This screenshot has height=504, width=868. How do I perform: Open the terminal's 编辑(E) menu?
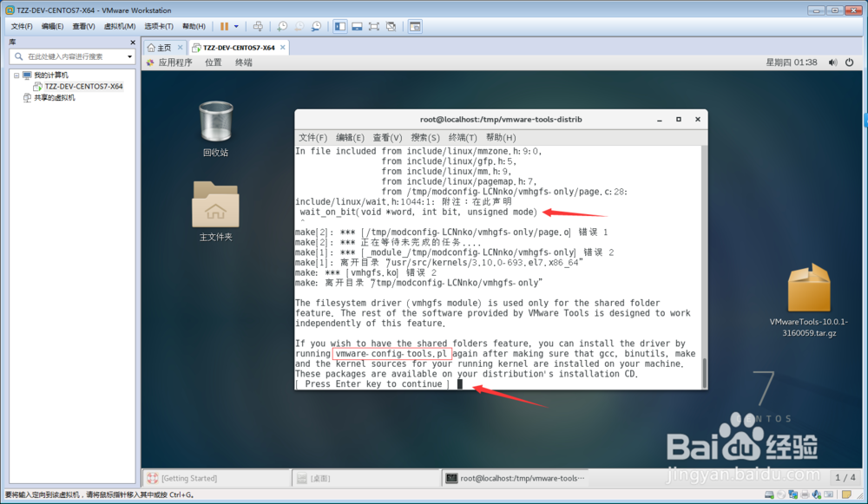(x=350, y=137)
